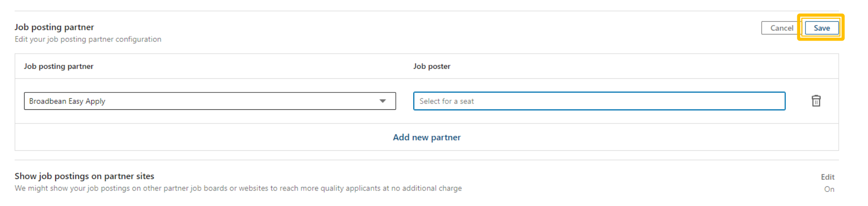Click the Select for a seat placeholder text
This screenshot has height=206, width=868.
(x=447, y=101)
